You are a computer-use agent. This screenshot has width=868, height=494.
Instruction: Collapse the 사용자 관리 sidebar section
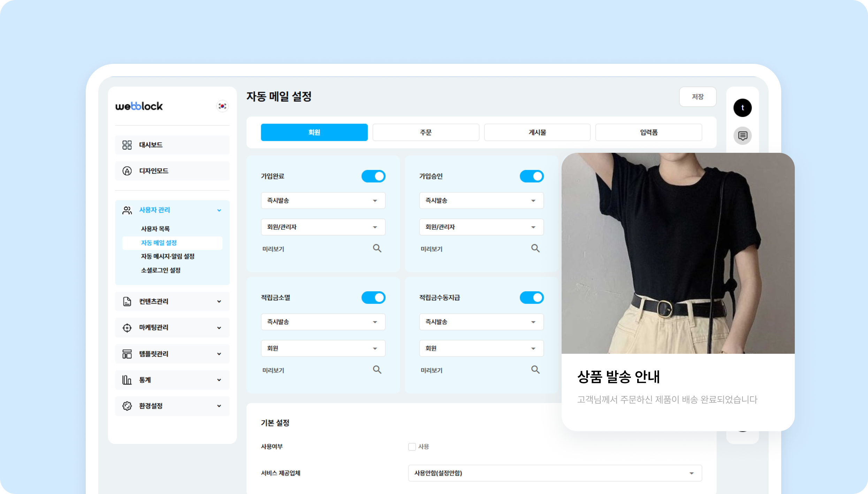point(219,210)
